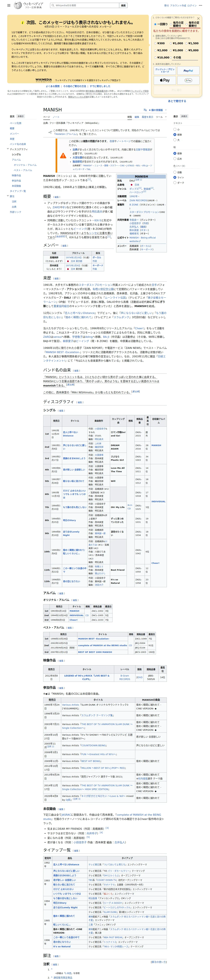Image resolution: width=210 pixels, height=980 pixels.
Task: Click the orange warning triangle icon
Action: (x=63, y=156)
